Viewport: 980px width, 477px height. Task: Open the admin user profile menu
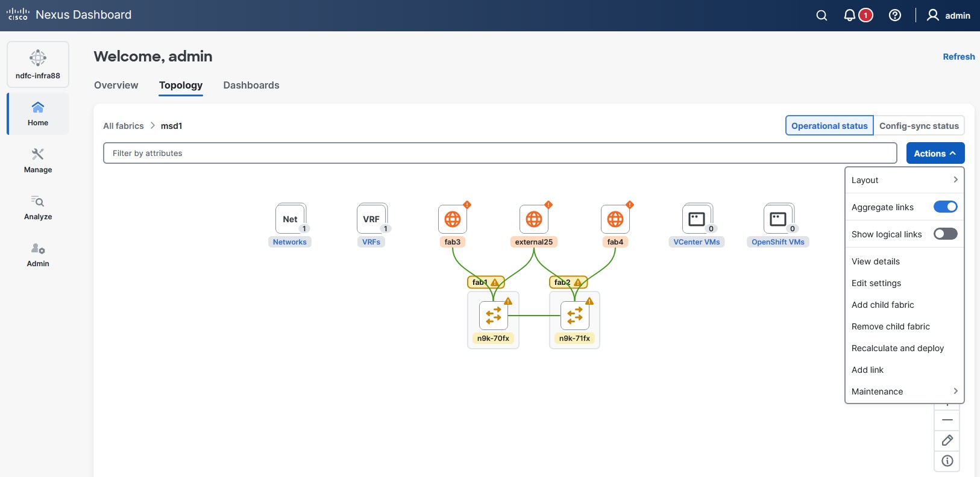[948, 16]
